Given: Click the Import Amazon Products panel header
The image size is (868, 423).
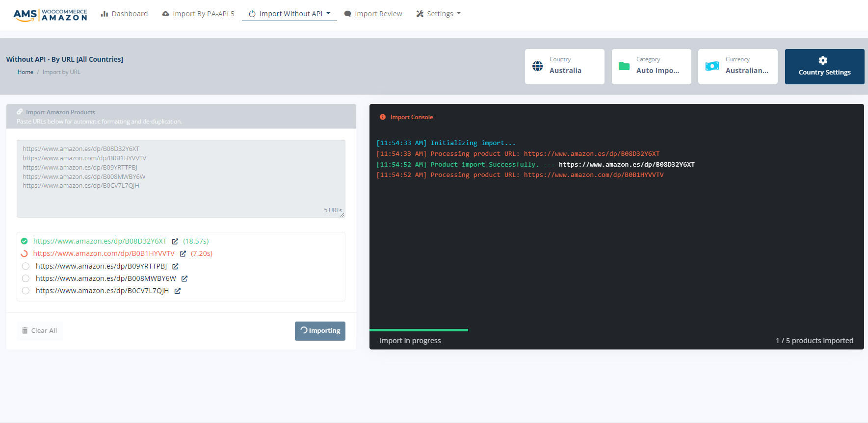Looking at the screenshot, I should (x=181, y=116).
